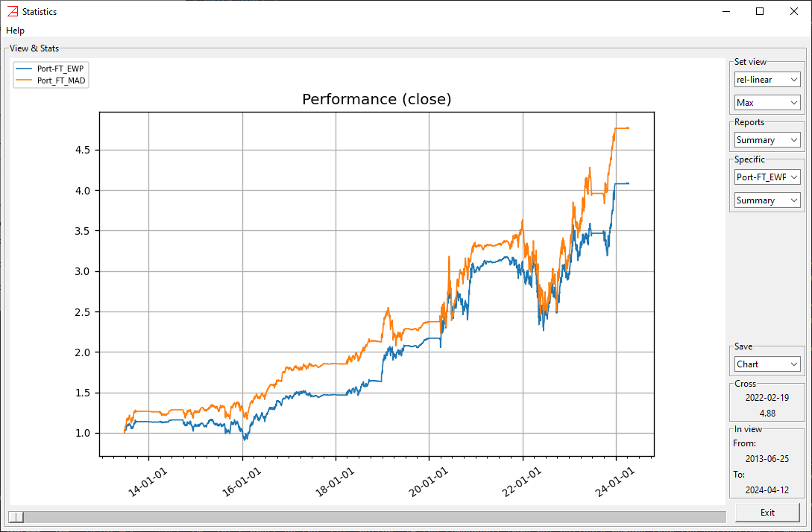Click the 18-01-01 axis label
The width and height of the screenshot is (812, 532).
(x=335, y=481)
